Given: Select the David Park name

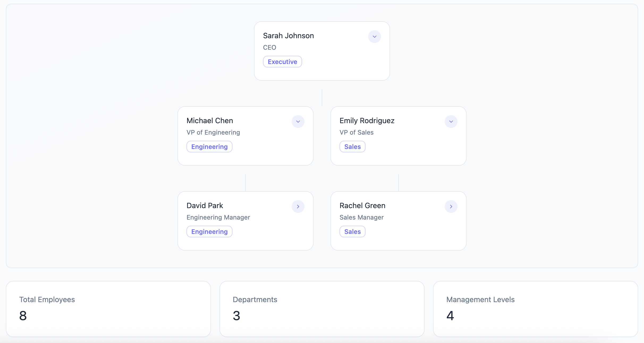Looking at the screenshot, I should point(205,205).
